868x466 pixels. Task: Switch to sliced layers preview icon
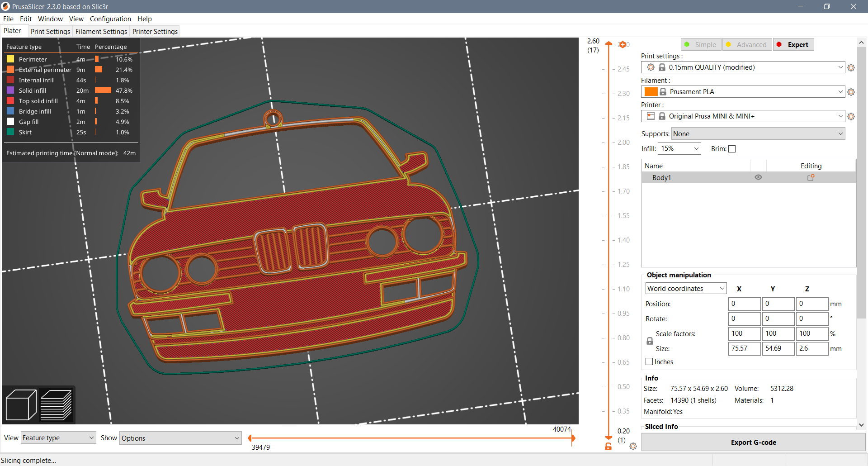point(57,405)
